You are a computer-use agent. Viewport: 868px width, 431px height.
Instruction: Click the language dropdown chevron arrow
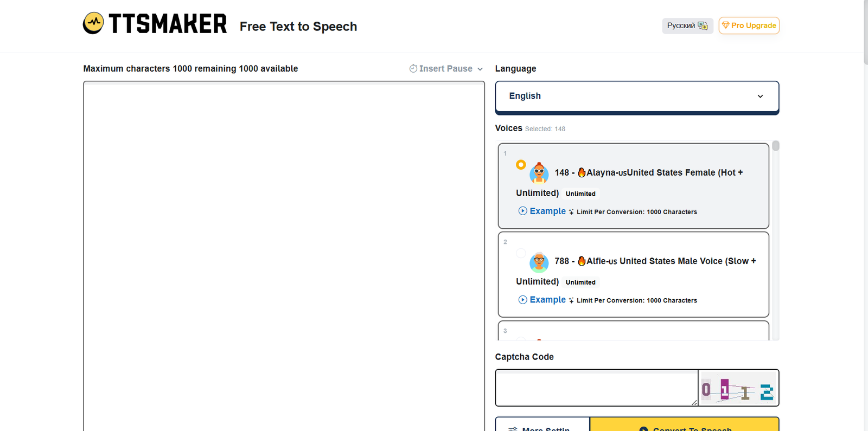tap(760, 97)
